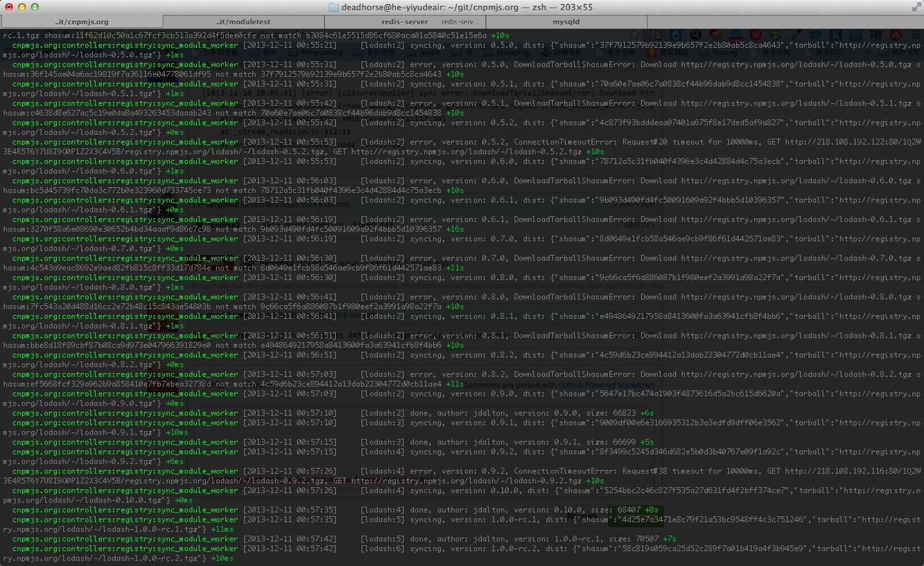
Task: Click the shasum starting with 36f145ae
Action: 121,74
